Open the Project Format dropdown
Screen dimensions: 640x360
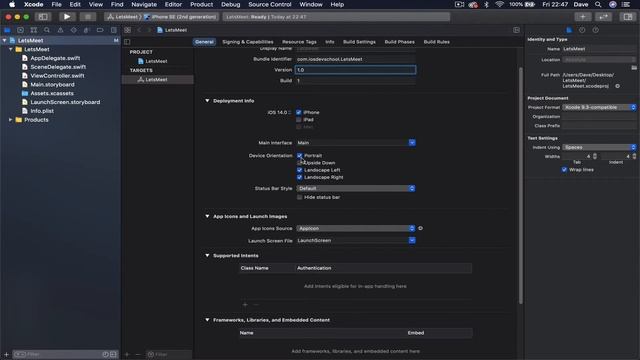click(599, 107)
